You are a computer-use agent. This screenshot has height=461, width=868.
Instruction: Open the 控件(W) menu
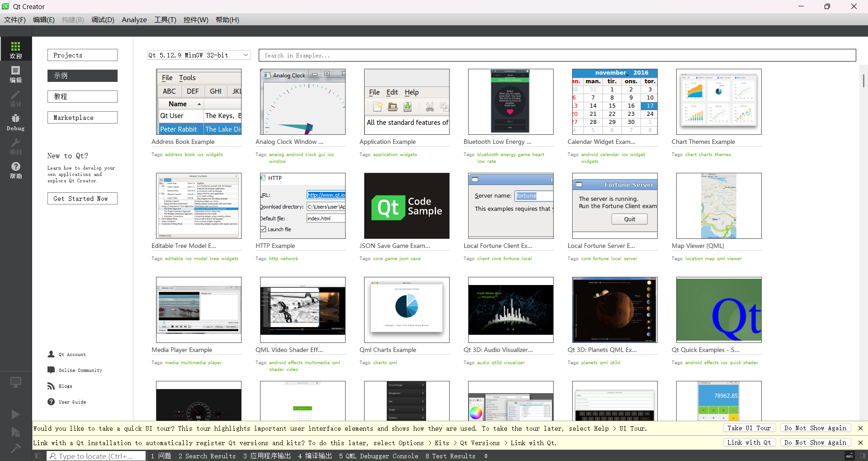[196, 19]
